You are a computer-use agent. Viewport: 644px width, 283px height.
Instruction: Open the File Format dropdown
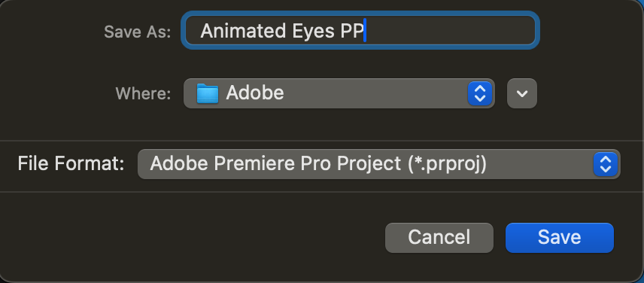tap(378, 164)
